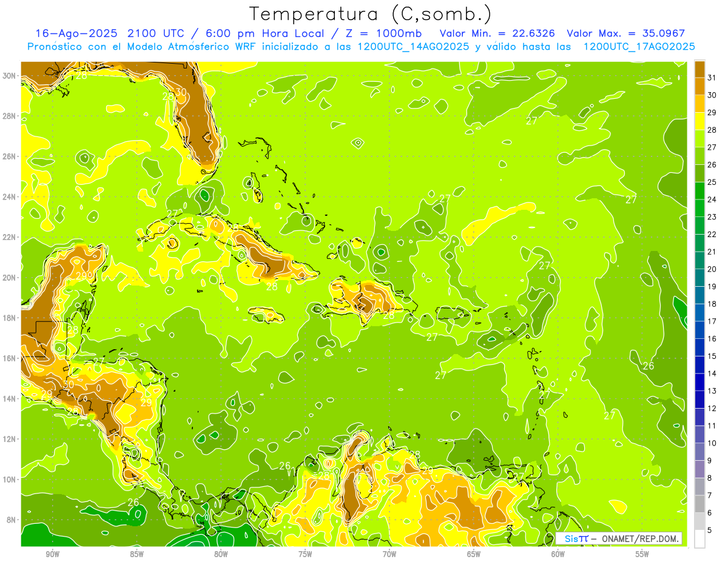The width and height of the screenshot is (728, 562).
Task: Click the color scale value "15"
Action: click(x=712, y=356)
